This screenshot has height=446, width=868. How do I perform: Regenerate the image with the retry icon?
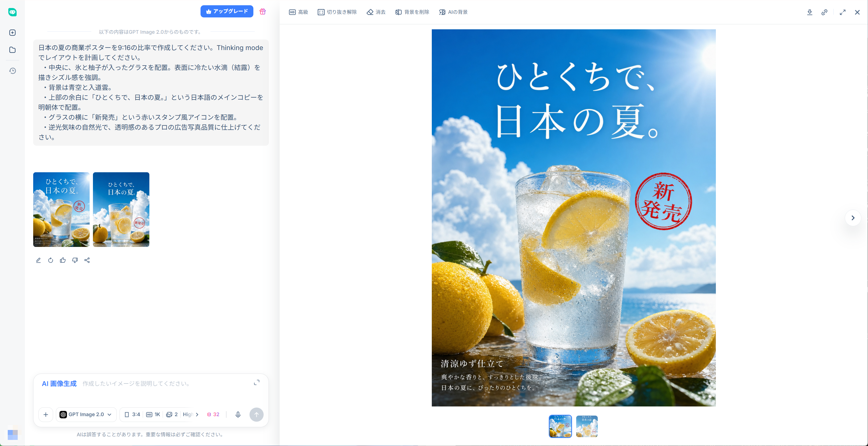pos(51,260)
